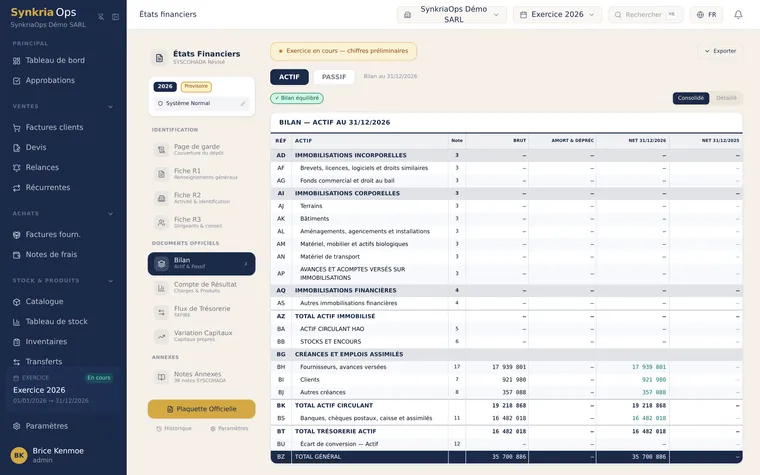This screenshot has width=760, height=475.
Task: Click the Paramètres gear icon in sidebar
Action: [x=16, y=427]
